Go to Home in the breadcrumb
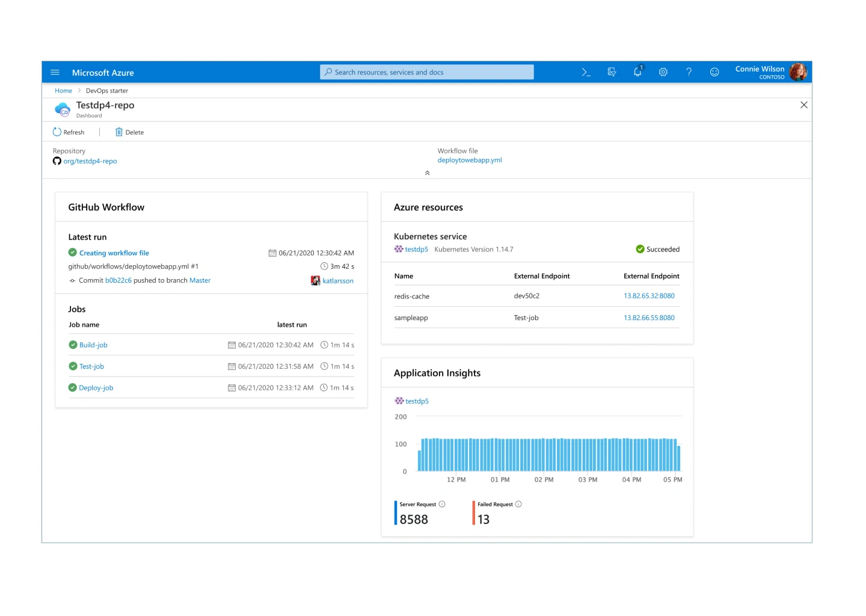Image resolution: width=866 pixels, height=616 pixels. [x=63, y=91]
